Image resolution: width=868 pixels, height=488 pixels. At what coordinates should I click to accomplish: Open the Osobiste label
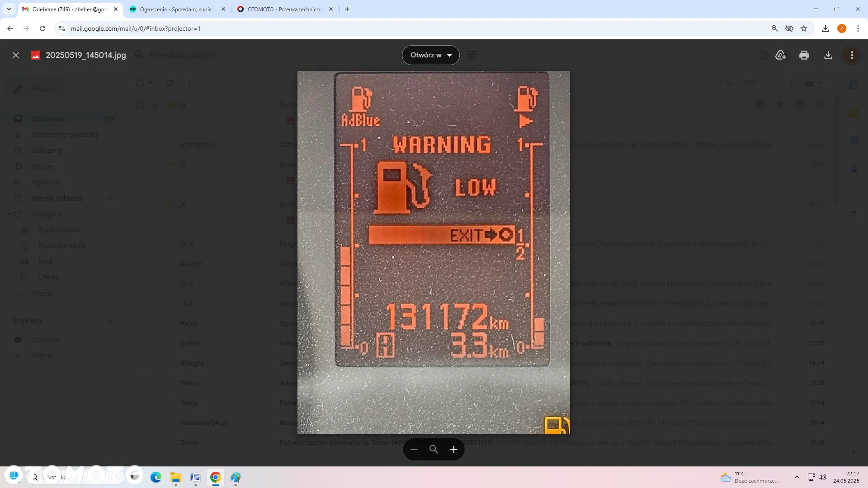point(46,339)
